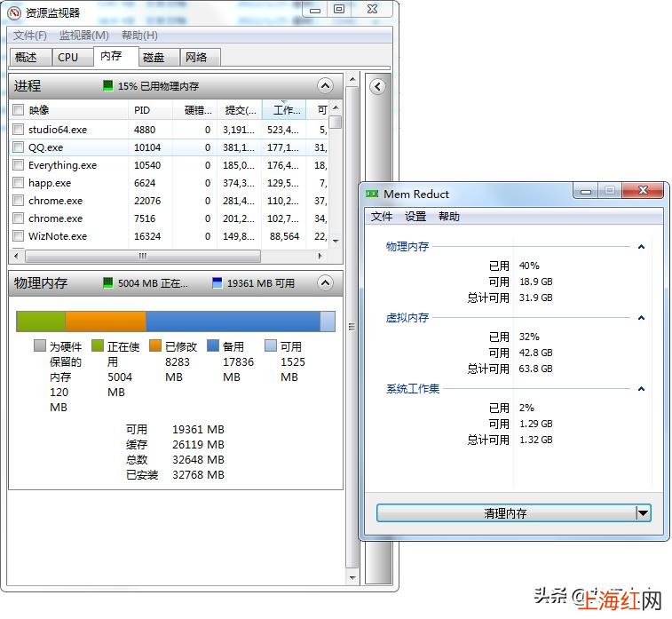Check the WizNote.exe process checkbox
Screen dimensions: 672x619
tap(18, 235)
